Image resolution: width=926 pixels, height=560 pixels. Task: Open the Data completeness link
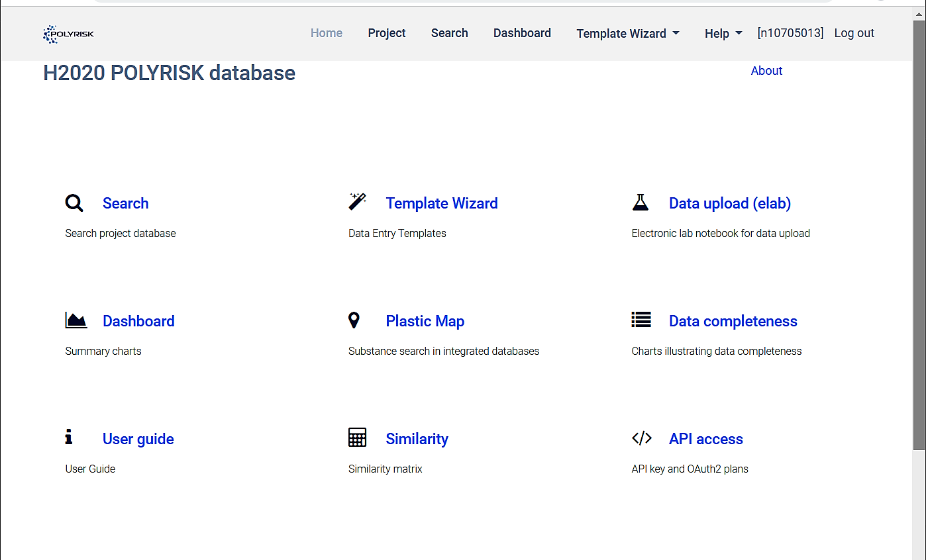(x=733, y=321)
